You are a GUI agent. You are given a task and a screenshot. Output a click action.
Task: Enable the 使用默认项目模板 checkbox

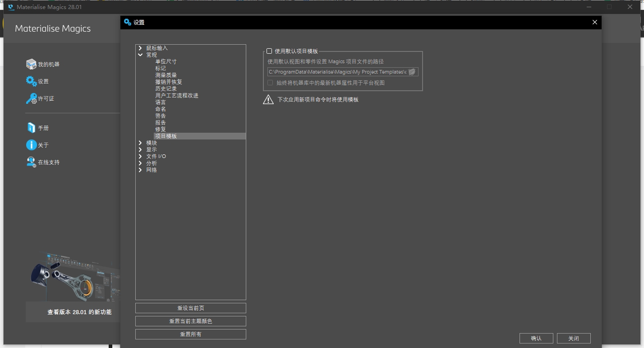pyautogui.click(x=269, y=51)
